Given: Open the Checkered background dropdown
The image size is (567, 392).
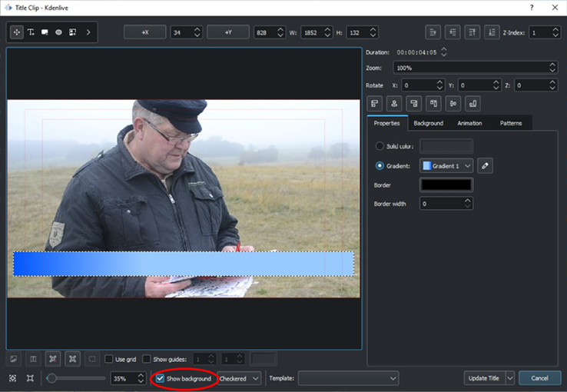Looking at the screenshot, I should click(x=240, y=378).
